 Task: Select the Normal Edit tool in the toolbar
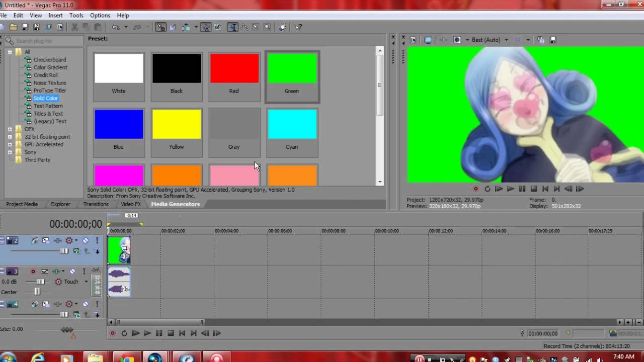click(x=232, y=27)
